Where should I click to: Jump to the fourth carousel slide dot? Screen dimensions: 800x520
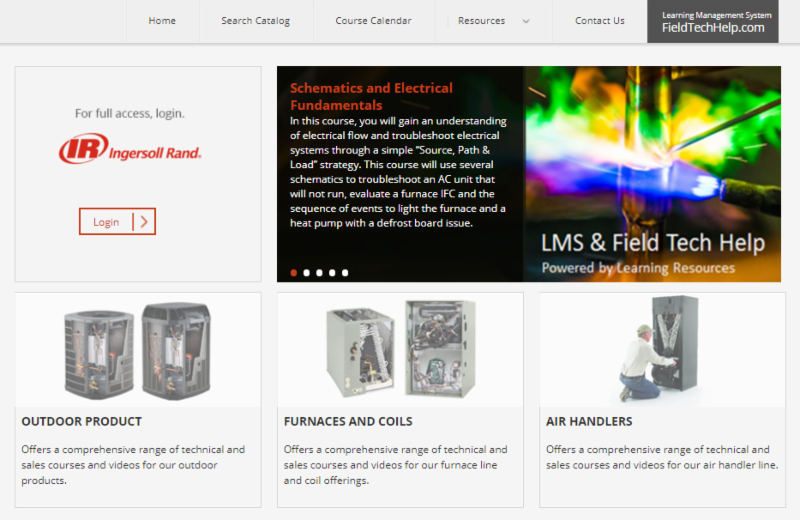332,273
